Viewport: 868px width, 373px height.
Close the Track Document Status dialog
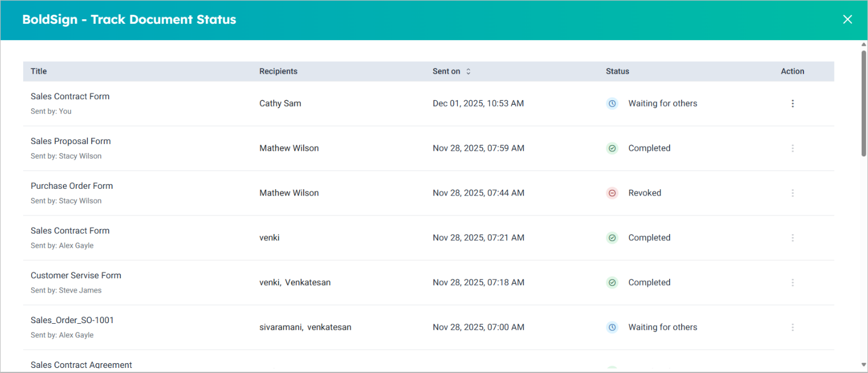point(848,19)
